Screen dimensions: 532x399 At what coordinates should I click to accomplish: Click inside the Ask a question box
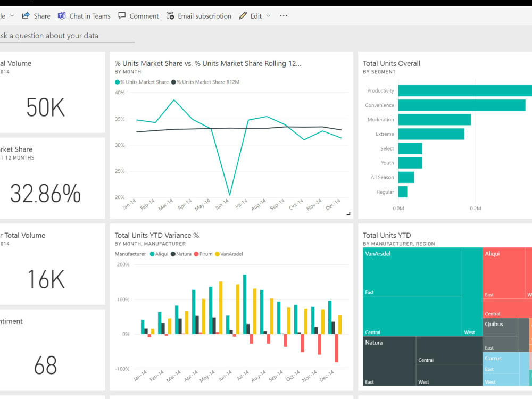coord(64,36)
